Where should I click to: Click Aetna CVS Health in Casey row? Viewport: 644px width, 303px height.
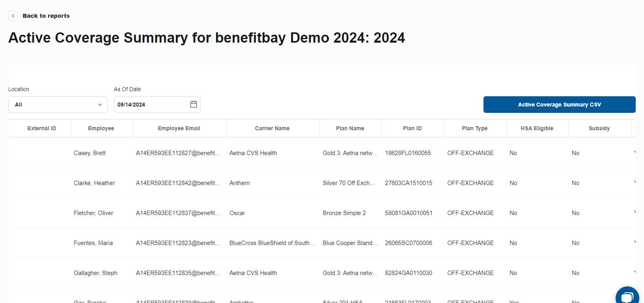click(253, 153)
